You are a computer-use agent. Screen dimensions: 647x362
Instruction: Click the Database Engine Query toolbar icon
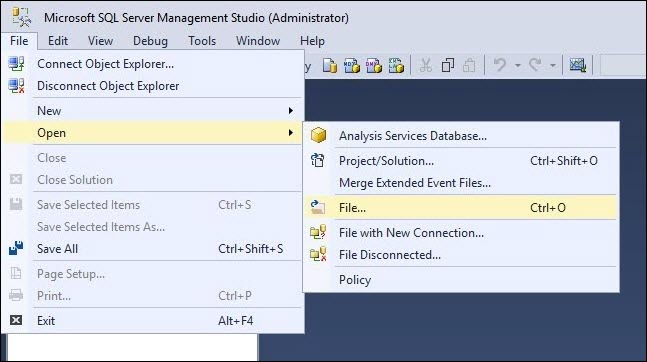pos(330,66)
